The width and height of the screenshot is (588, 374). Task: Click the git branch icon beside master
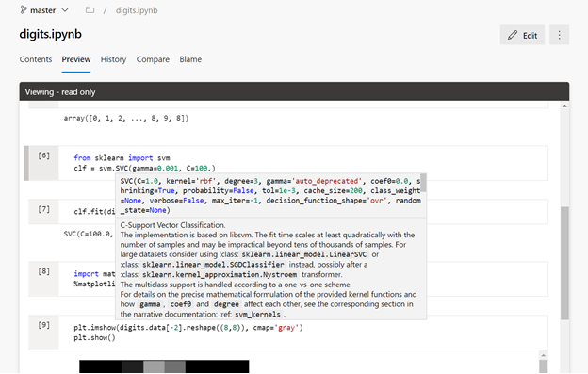coord(24,10)
